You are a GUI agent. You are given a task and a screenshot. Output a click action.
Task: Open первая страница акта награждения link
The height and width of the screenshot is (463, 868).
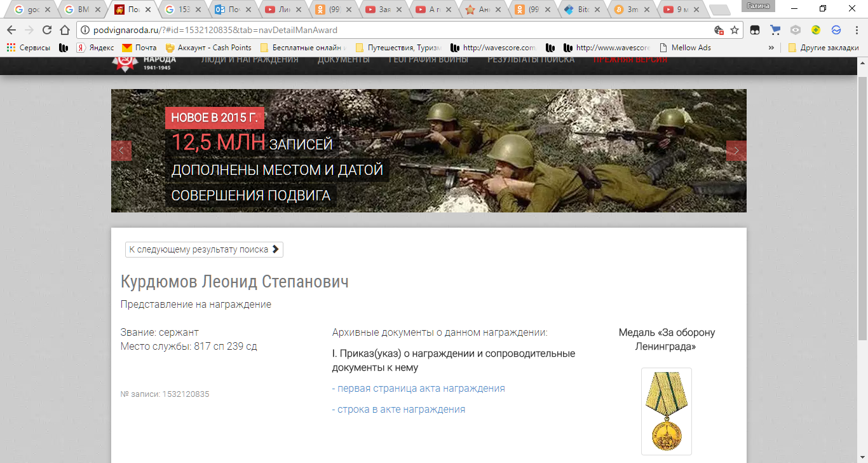tap(418, 389)
